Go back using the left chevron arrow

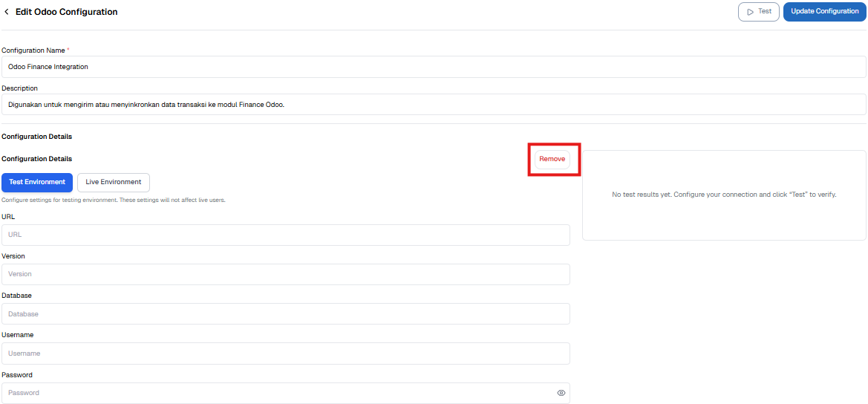tap(7, 12)
